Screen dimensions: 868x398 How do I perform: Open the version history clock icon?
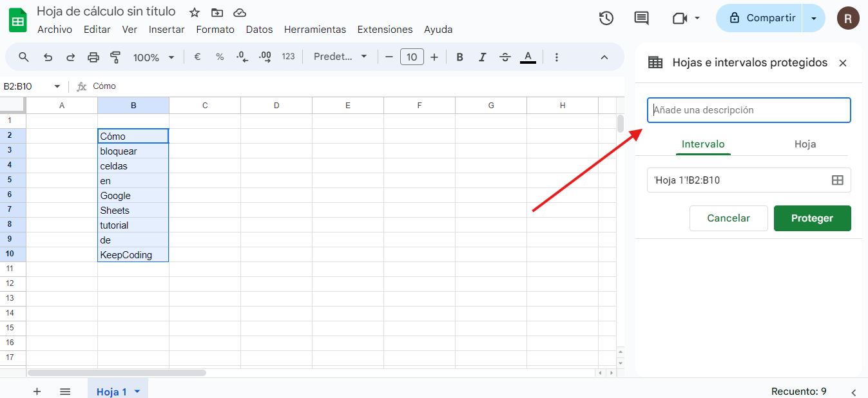(x=606, y=18)
